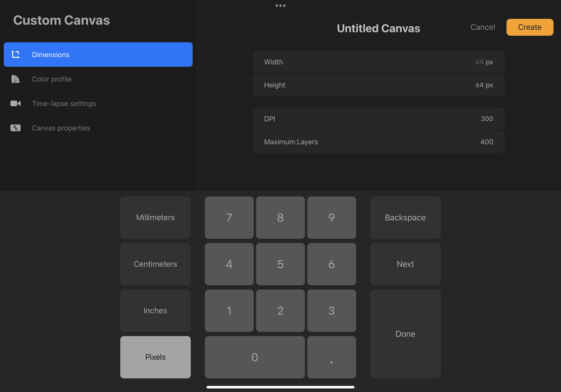This screenshot has width=561, height=392.
Task: Tap keypad digit 5
Action: 280,264
